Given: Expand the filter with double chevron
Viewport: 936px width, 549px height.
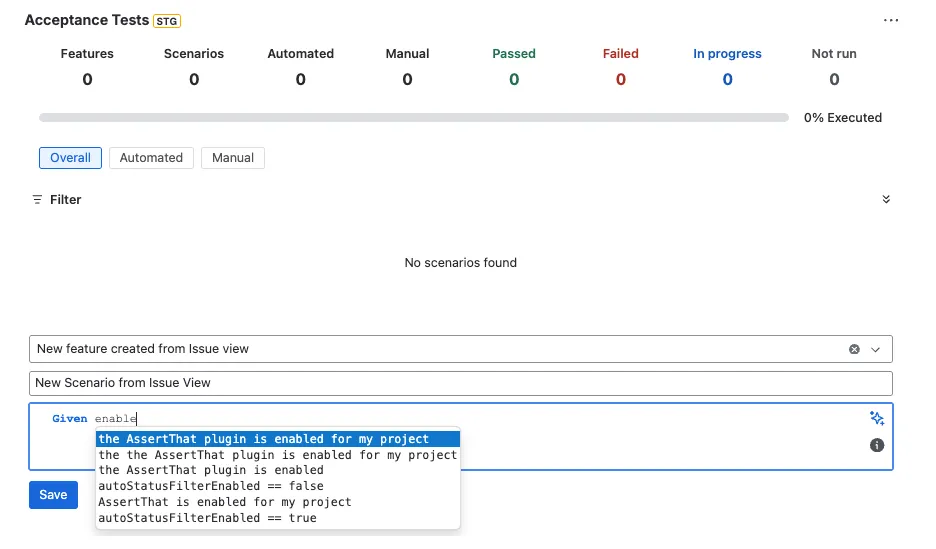Looking at the screenshot, I should 886,199.
